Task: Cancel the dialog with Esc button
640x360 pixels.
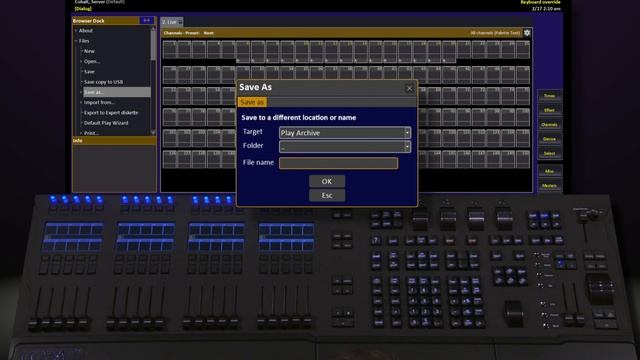Action: [327, 196]
